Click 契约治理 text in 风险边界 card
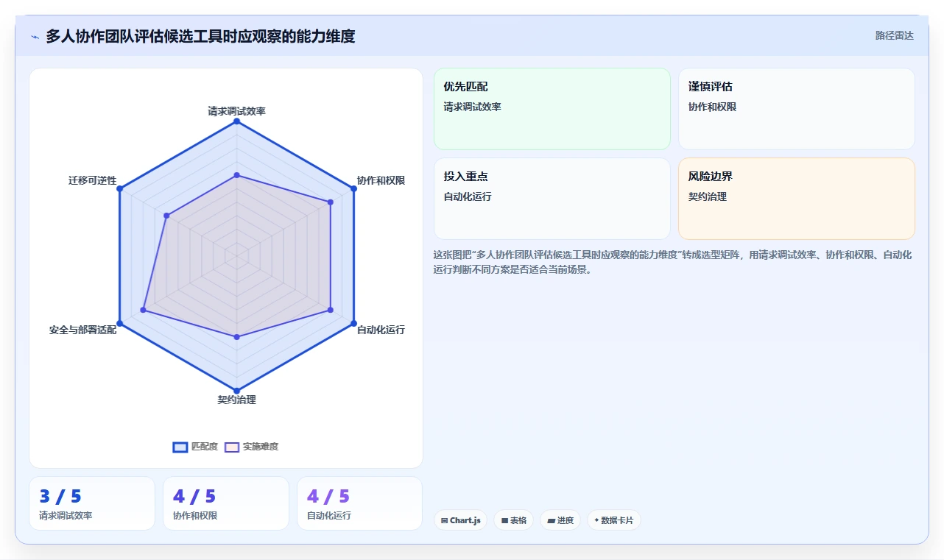Screen dimensions: 944x560 point(708,196)
